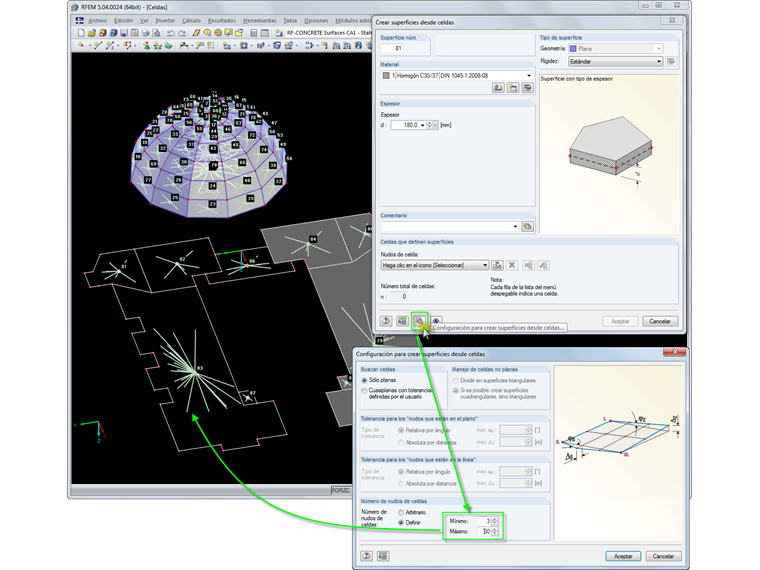This screenshot has width=760, height=570.
Task: Select Relativa por ángulo under nudos en el plano
Action: coord(401,430)
